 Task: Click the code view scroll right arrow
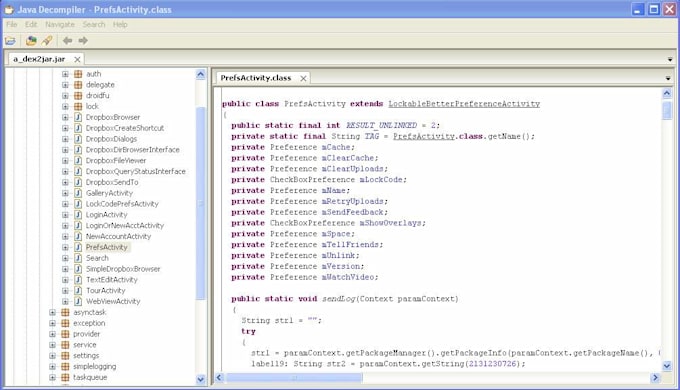click(x=655, y=377)
